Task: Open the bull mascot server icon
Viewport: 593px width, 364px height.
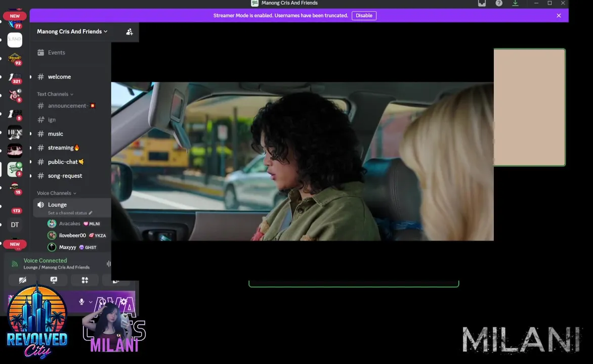Action: (x=15, y=95)
